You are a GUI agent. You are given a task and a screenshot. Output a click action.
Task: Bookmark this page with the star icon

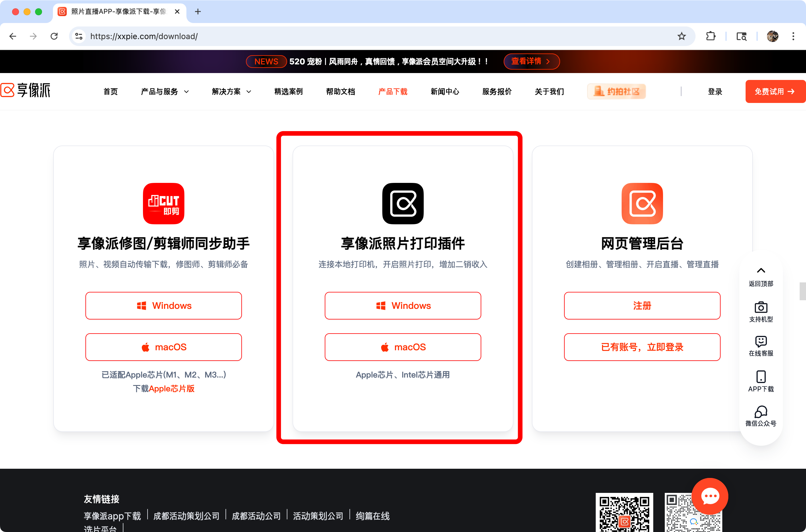coord(681,36)
